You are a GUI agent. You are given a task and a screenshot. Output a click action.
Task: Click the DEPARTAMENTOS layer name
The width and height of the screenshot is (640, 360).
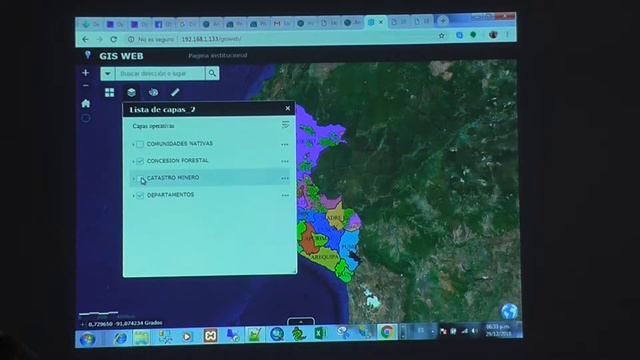point(171,195)
